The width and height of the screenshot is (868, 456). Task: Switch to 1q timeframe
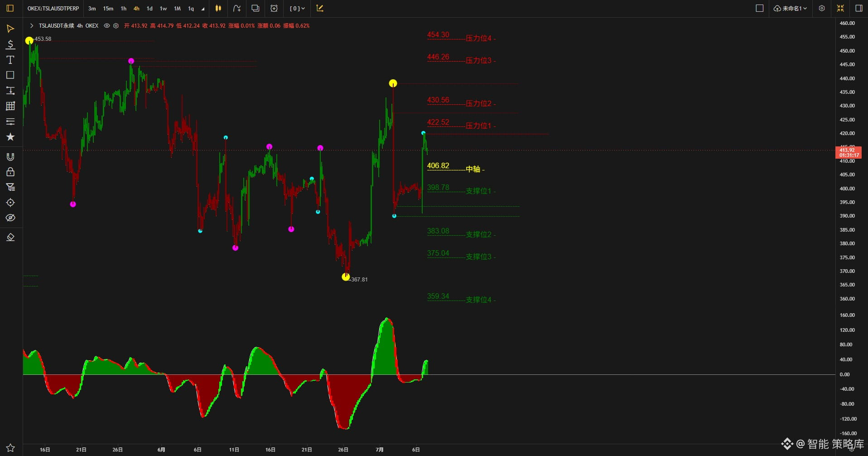(x=191, y=9)
